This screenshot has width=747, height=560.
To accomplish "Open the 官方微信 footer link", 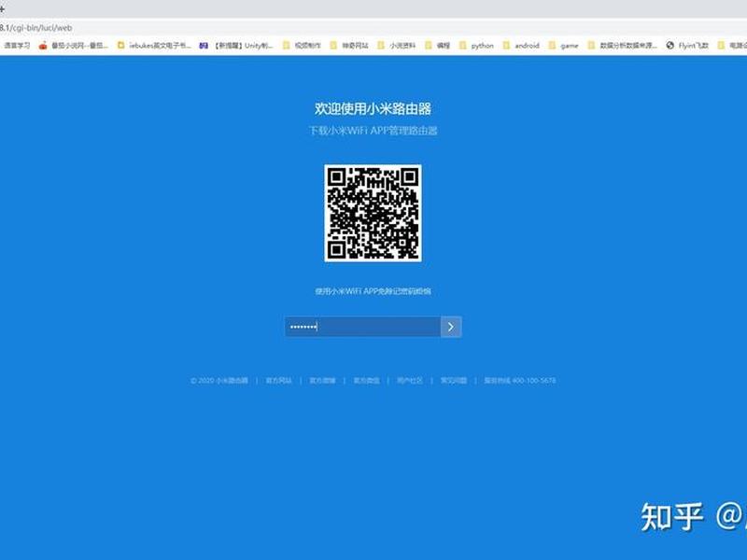I will click(366, 381).
